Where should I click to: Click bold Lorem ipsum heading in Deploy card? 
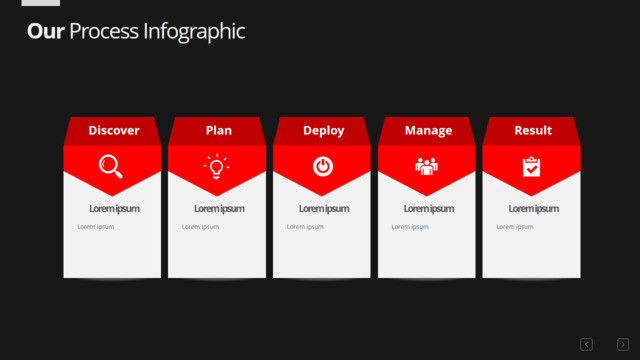[x=324, y=209]
